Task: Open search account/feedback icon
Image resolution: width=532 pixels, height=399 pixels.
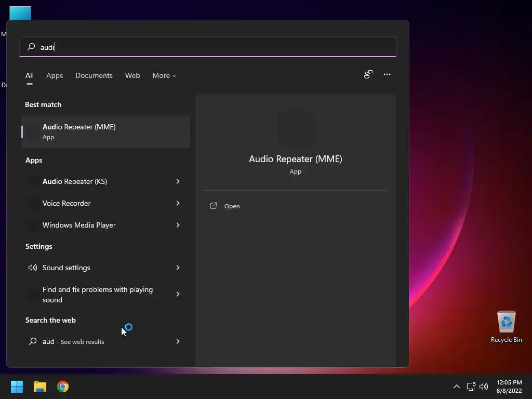Action: 368,74
